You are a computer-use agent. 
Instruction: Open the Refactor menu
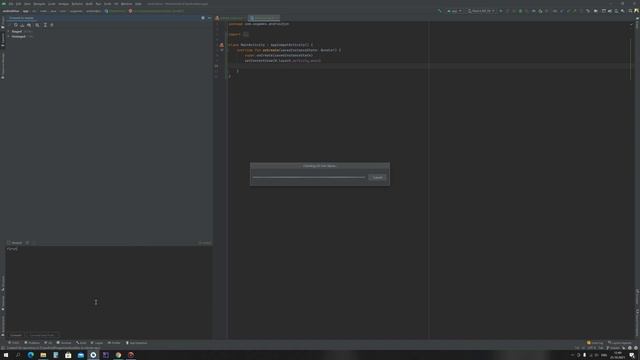[x=77, y=4]
